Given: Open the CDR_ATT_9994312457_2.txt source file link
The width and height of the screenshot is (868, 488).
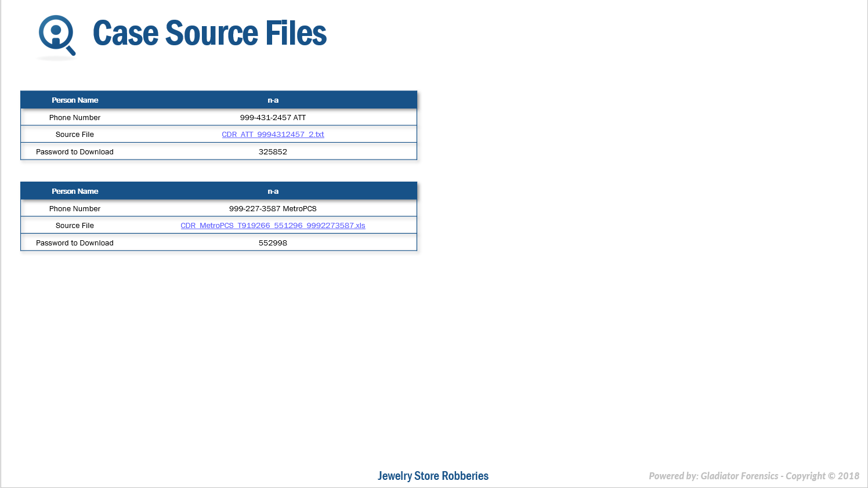Looking at the screenshot, I should [273, 135].
